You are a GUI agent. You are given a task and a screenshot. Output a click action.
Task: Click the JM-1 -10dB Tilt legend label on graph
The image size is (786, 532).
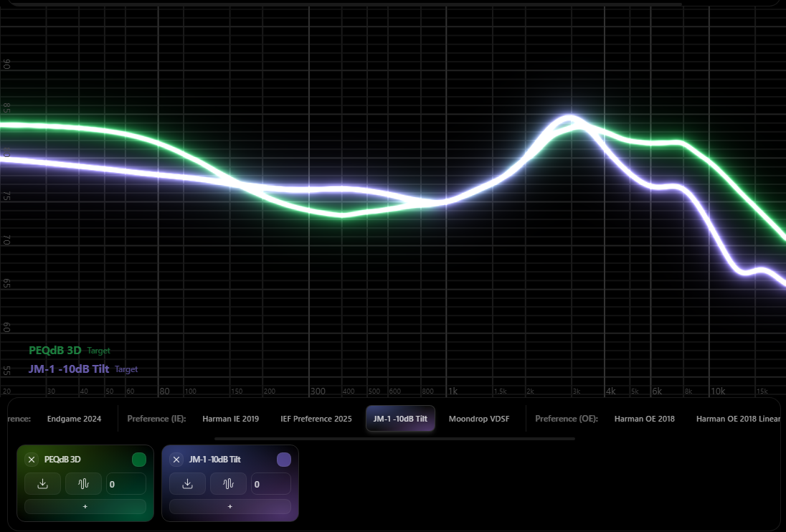coord(69,369)
